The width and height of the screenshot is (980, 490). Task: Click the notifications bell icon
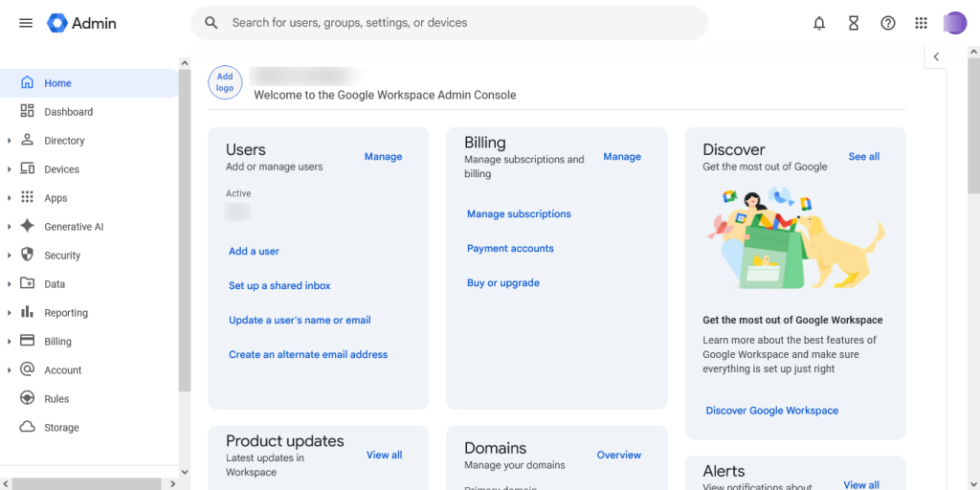819,23
